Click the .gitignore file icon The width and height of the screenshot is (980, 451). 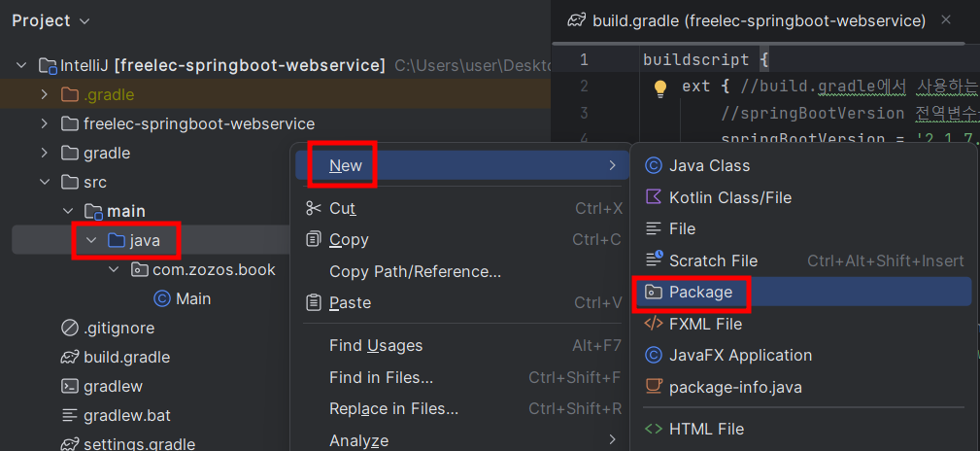coord(69,328)
